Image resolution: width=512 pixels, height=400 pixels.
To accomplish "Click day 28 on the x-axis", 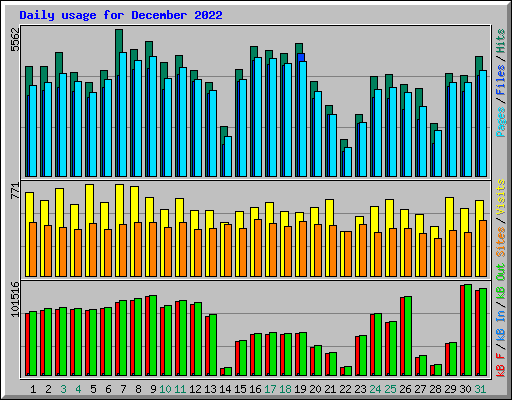I will coord(435,389).
